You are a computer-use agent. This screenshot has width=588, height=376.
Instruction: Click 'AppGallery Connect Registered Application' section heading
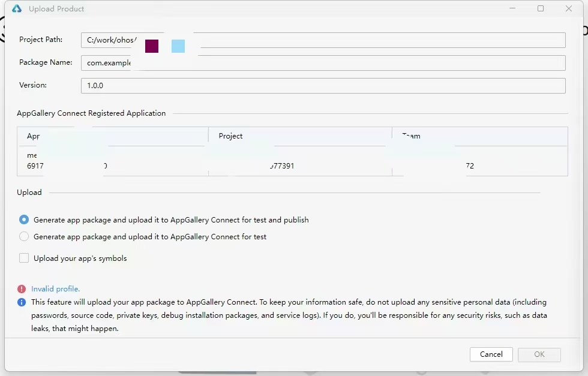coord(91,113)
